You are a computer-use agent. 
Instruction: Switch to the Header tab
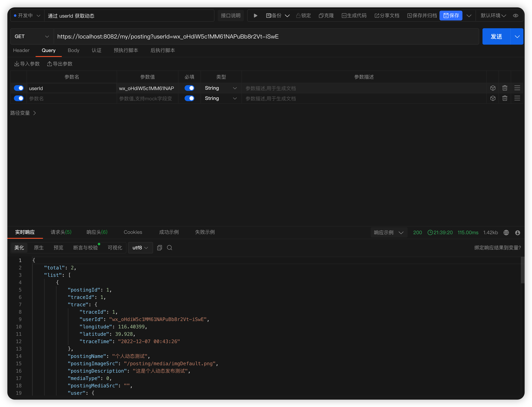click(21, 50)
